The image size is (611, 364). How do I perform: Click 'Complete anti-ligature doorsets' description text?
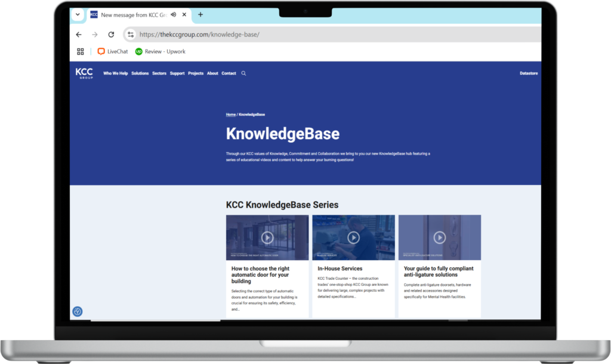point(437,291)
